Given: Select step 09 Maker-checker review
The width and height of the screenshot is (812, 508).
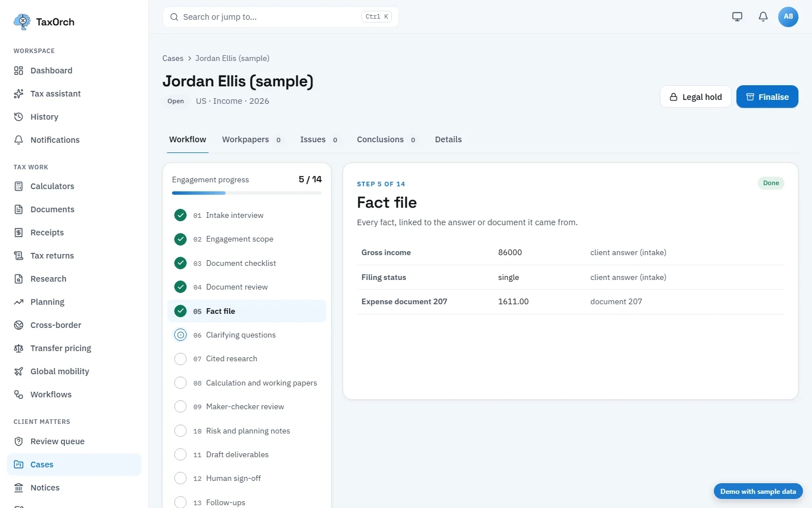Looking at the screenshot, I should pos(247,406).
